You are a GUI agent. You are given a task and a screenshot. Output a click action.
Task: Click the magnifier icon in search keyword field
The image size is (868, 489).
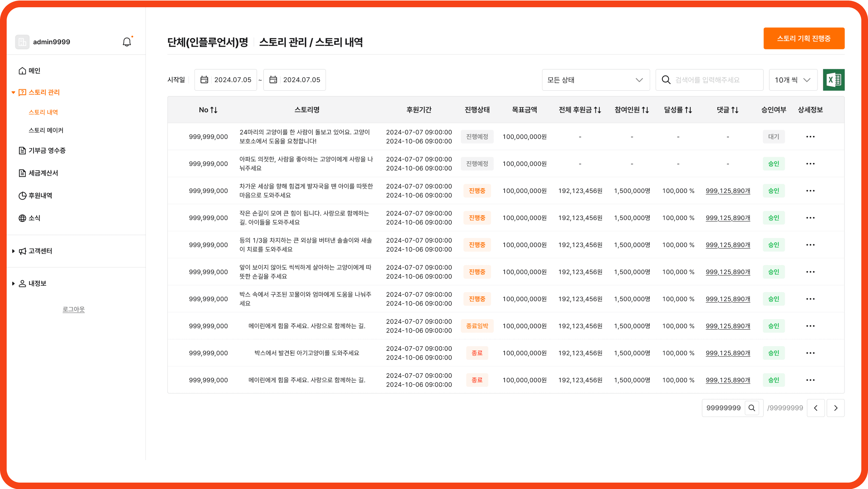tap(666, 80)
